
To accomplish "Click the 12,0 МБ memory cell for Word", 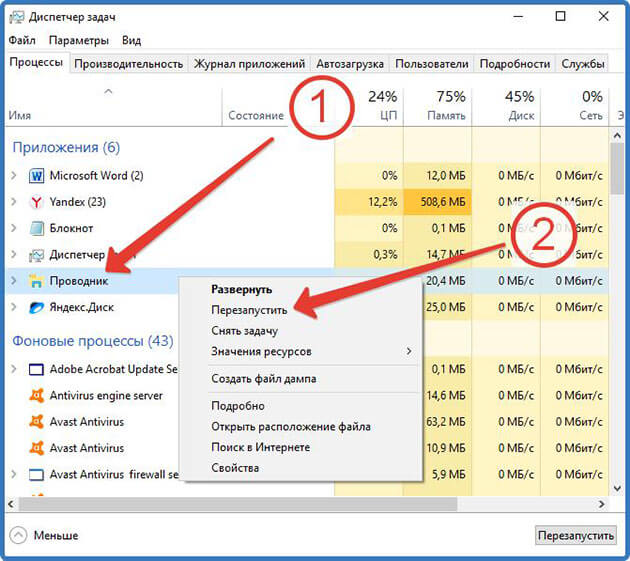I will (437, 176).
